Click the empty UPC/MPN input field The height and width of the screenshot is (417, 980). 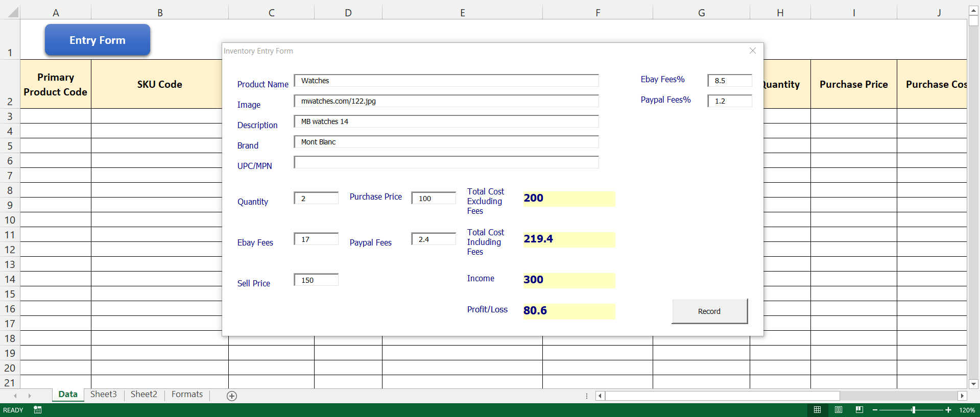446,162
